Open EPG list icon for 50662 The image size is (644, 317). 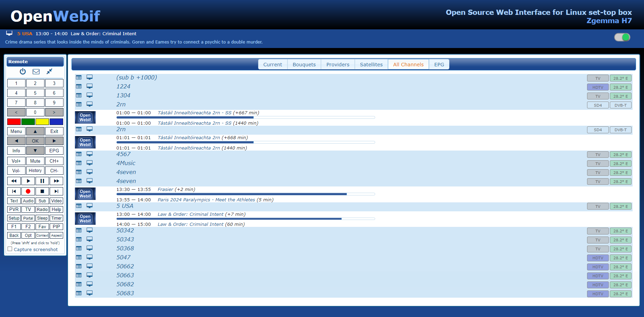79,266
